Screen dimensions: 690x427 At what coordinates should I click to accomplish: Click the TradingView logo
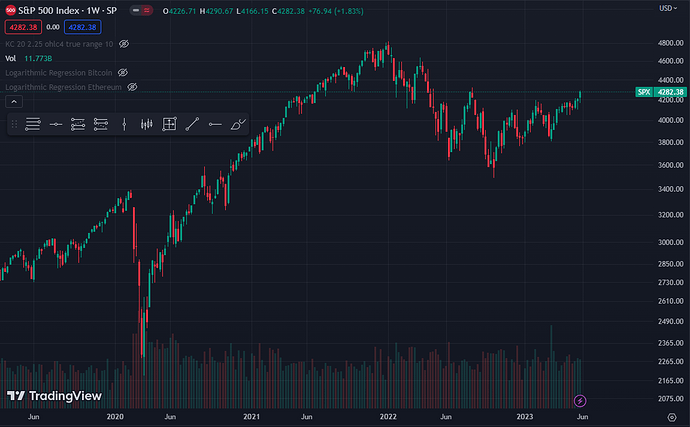54,396
